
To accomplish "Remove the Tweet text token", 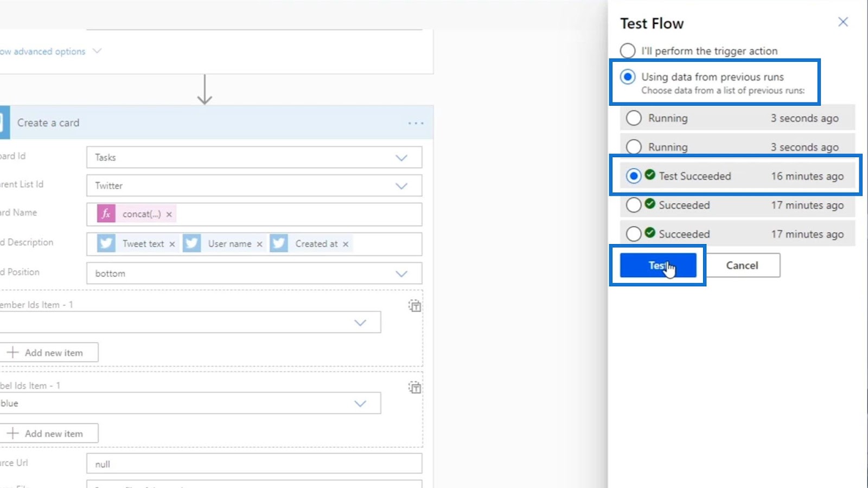I will click(x=172, y=244).
